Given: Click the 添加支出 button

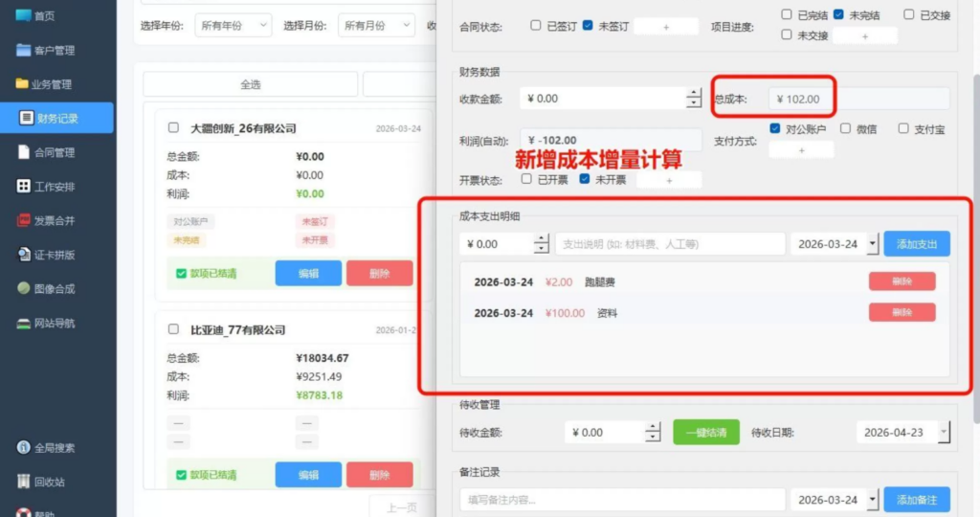Looking at the screenshot, I should (x=916, y=244).
